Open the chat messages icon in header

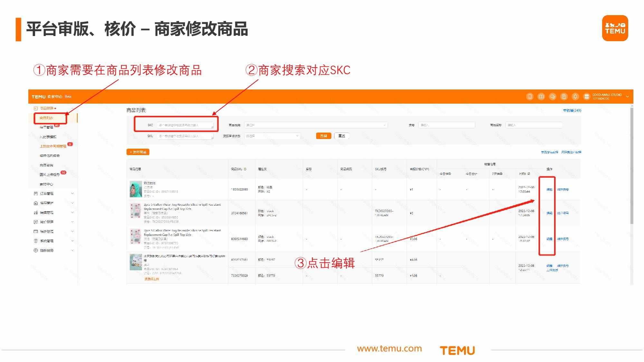pos(553,97)
